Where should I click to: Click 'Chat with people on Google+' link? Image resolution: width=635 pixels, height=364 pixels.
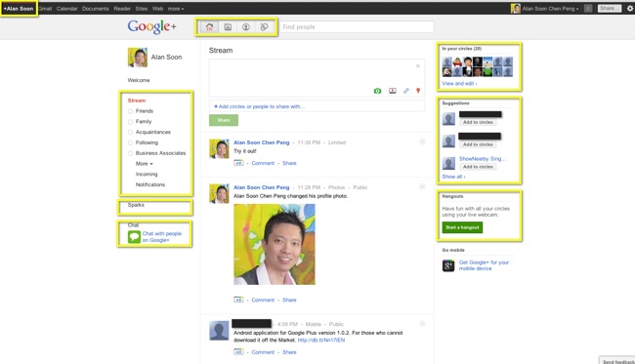pos(161,236)
